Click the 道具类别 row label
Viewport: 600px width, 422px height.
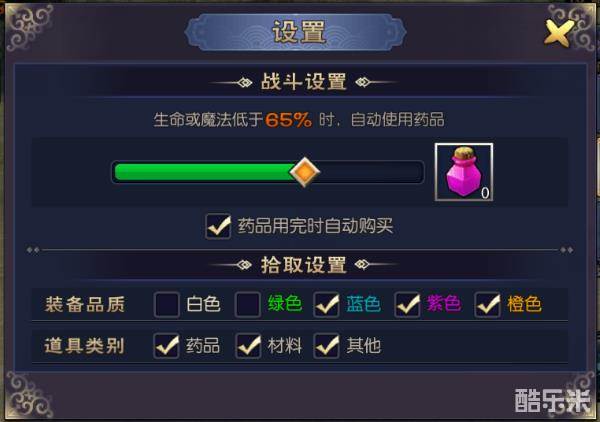85,346
